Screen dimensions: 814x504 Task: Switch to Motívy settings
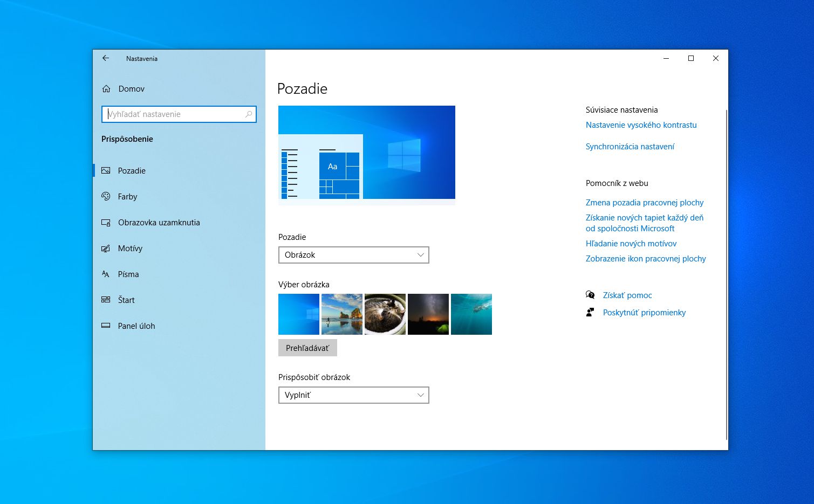tap(179, 248)
